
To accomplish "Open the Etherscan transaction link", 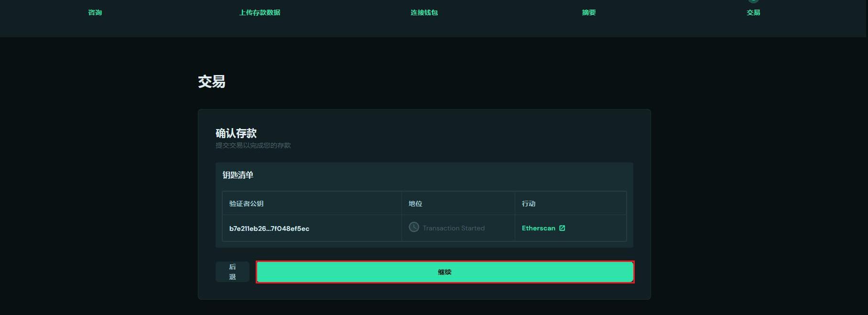I will pyautogui.click(x=538, y=228).
